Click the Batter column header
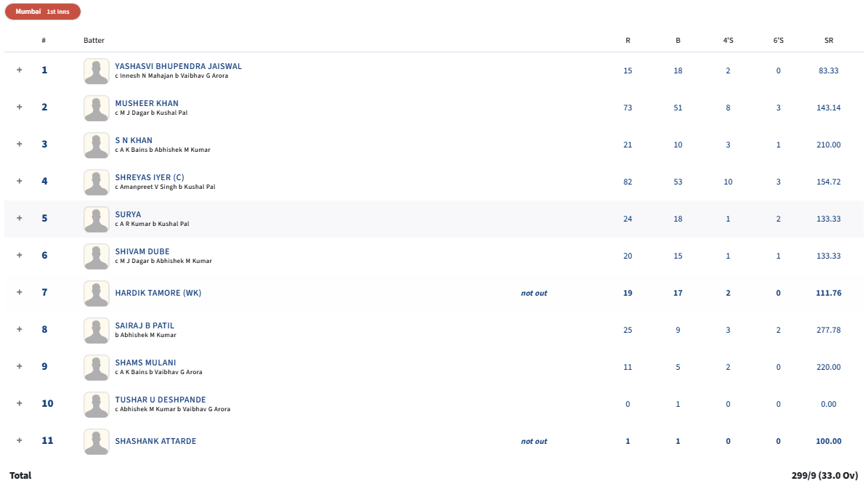The width and height of the screenshot is (868, 486). 94,41
